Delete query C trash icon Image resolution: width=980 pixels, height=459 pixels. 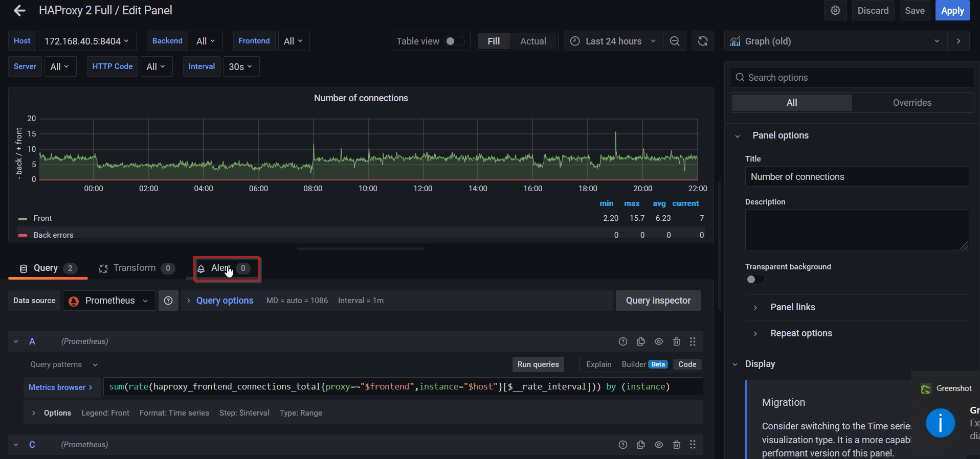click(x=677, y=445)
